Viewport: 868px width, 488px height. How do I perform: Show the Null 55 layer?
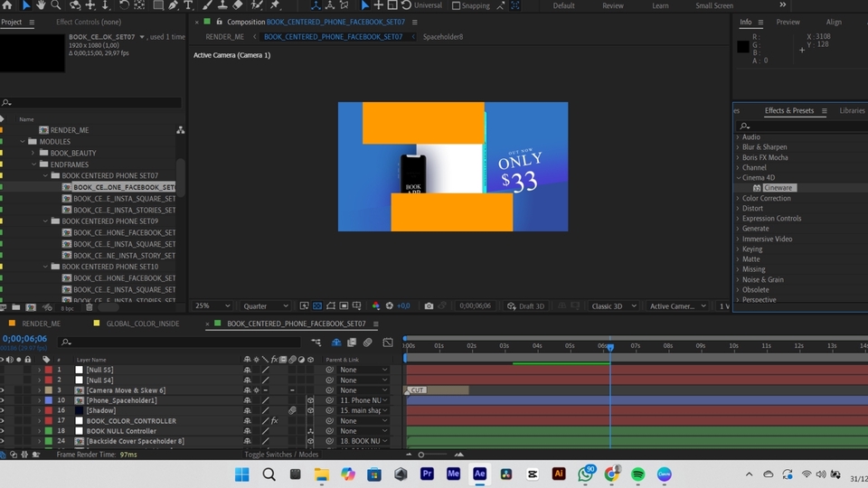[x=2, y=370]
